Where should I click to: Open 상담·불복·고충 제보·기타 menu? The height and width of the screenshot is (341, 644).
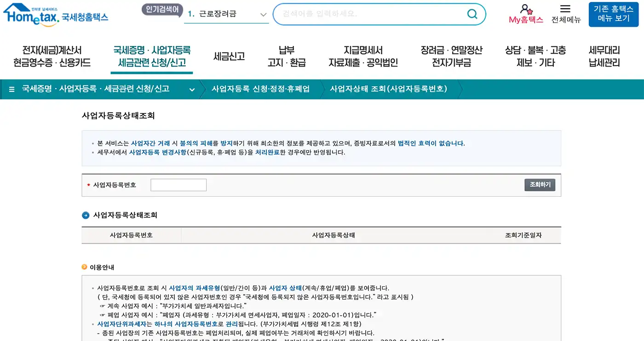click(535, 57)
